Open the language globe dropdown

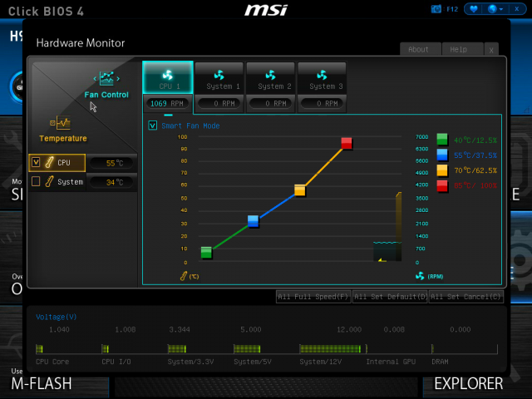pyautogui.click(x=495, y=9)
